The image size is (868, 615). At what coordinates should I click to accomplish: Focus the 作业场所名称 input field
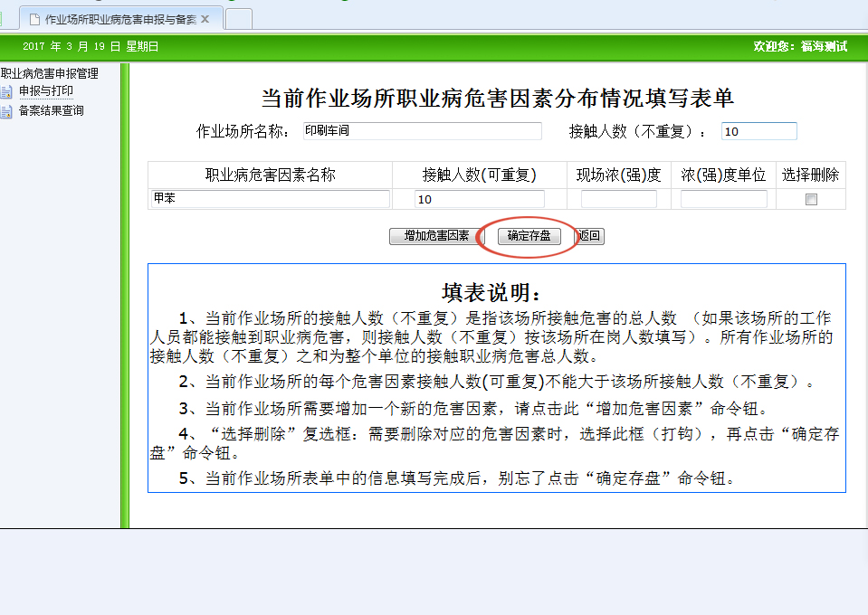[x=422, y=132]
